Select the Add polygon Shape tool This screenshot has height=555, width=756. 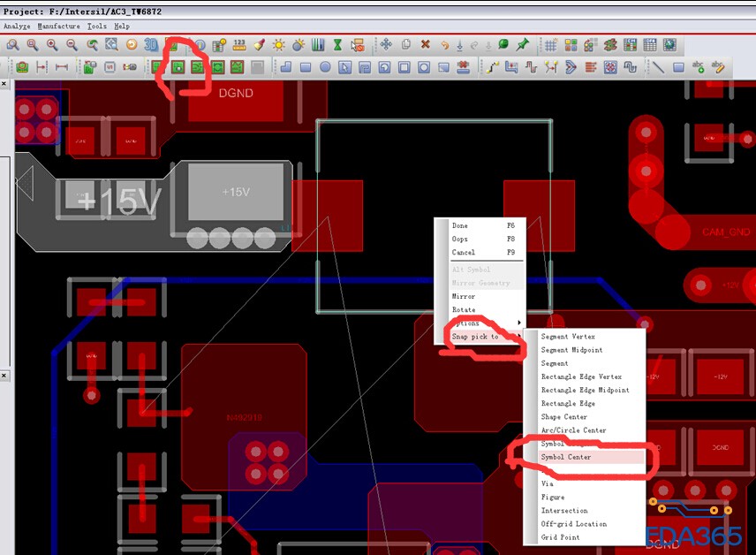[x=286, y=67]
